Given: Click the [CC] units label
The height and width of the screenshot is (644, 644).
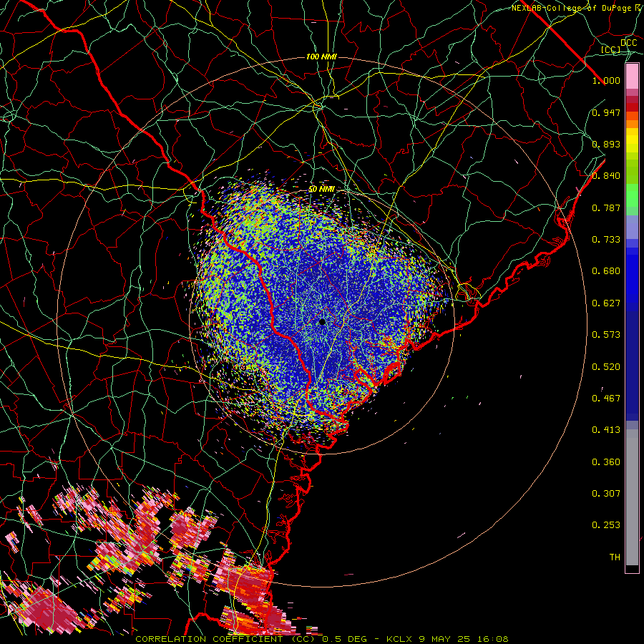Looking at the screenshot, I should click(x=611, y=49).
